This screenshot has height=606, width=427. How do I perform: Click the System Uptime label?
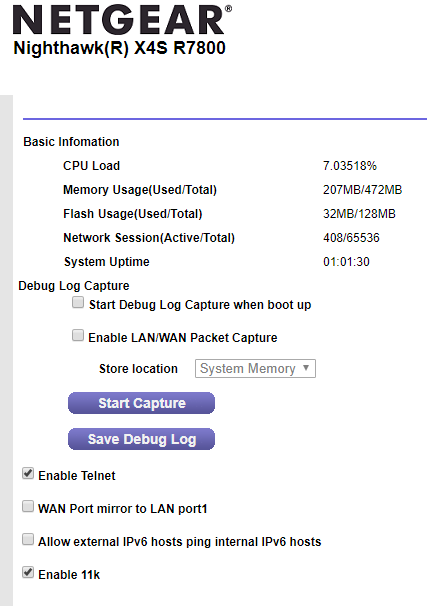coord(107,262)
